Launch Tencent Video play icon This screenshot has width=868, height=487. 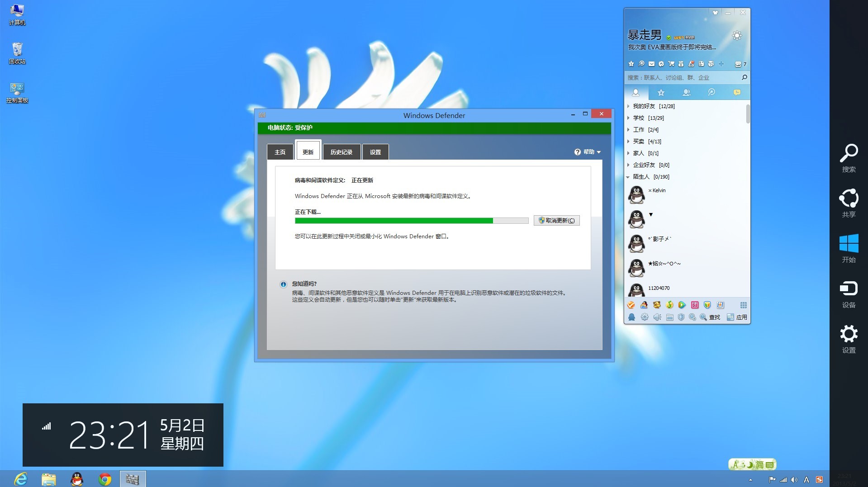click(x=682, y=305)
